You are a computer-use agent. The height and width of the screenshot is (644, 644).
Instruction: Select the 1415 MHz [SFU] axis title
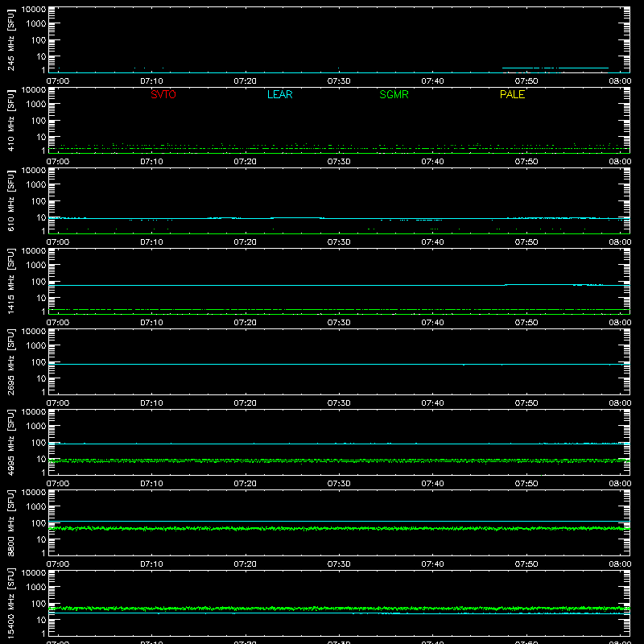click(10, 282)
